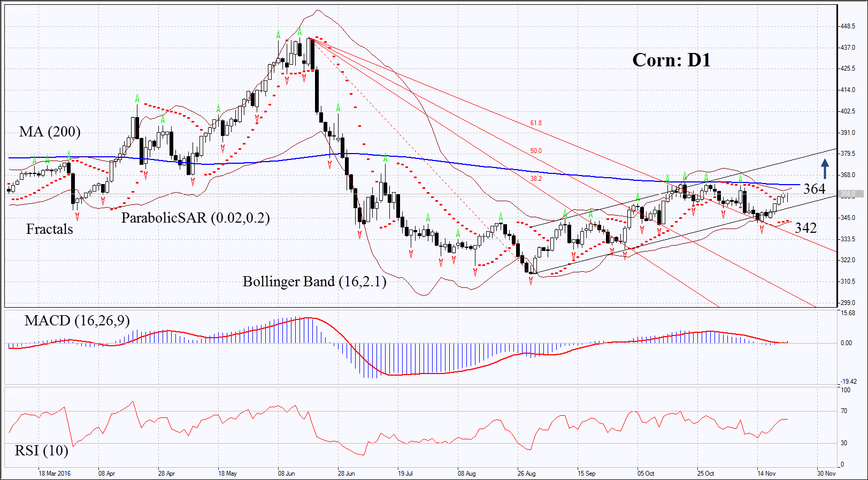Click the 379.5 price axis value
This screenshot has width=868, height=480.
coord(848,154)
